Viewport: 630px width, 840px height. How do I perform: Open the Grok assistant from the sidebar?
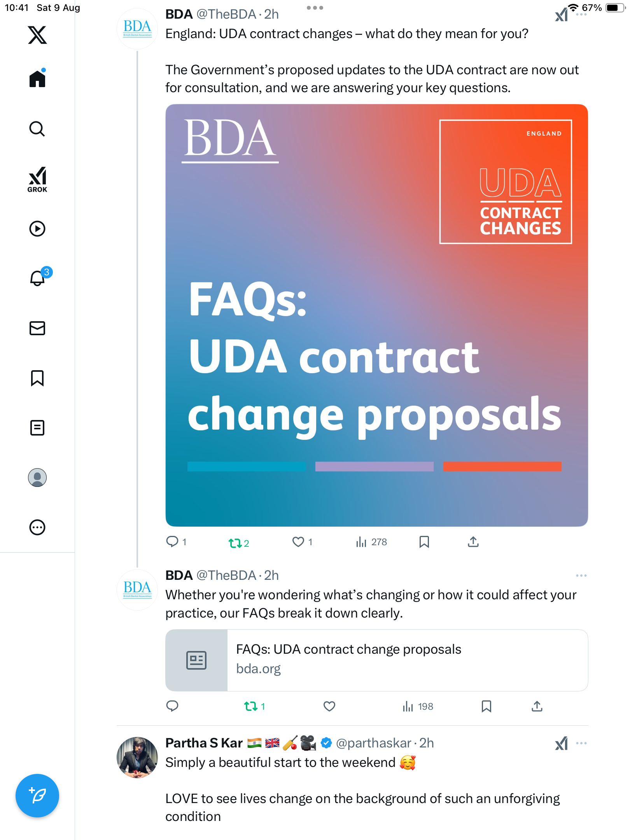(37, 180)
